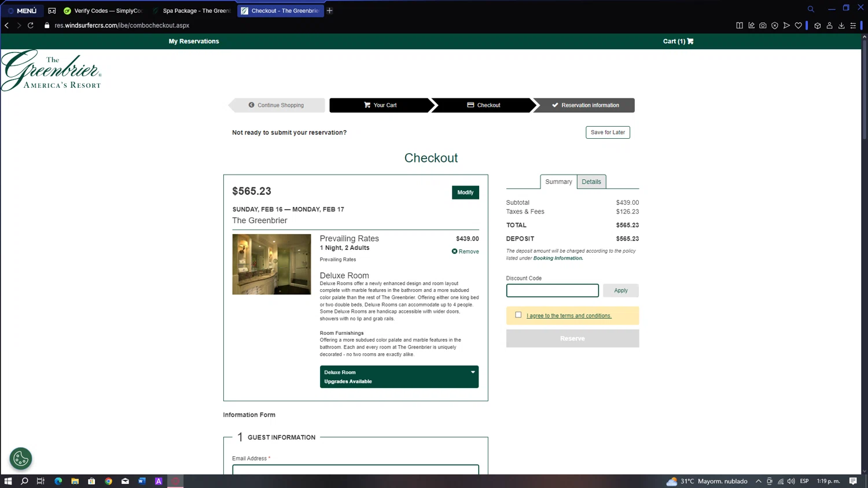Expand Deluxe Room Upgrades Available dropdown
Viewport: 868px width, 488px height.
tap(399, 376)
